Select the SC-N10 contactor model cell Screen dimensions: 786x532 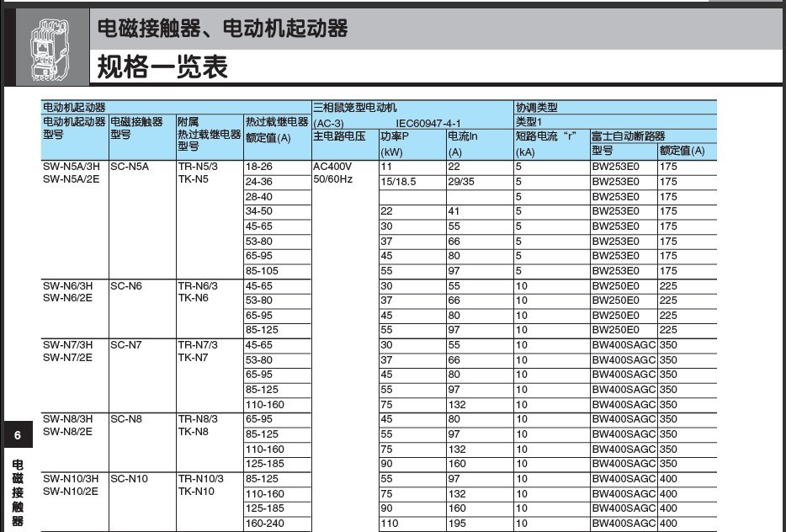tap(129, 479)
